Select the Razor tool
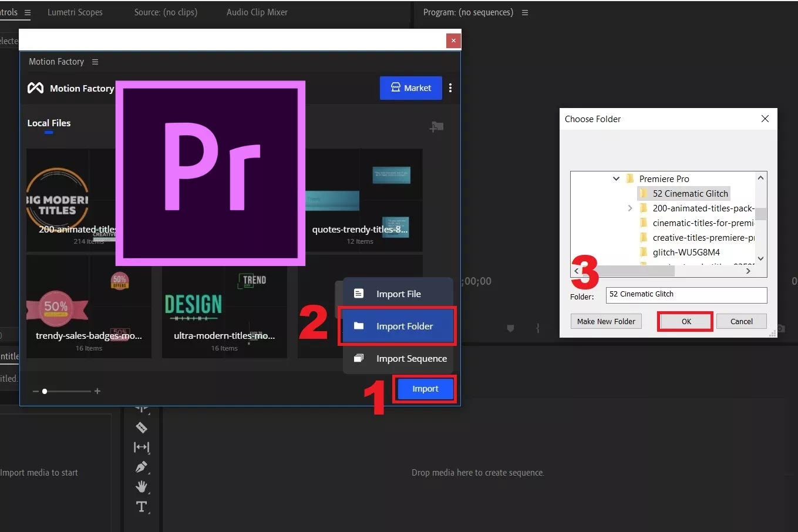This screenshot has width=798, height=532. (x=142, y=427)
